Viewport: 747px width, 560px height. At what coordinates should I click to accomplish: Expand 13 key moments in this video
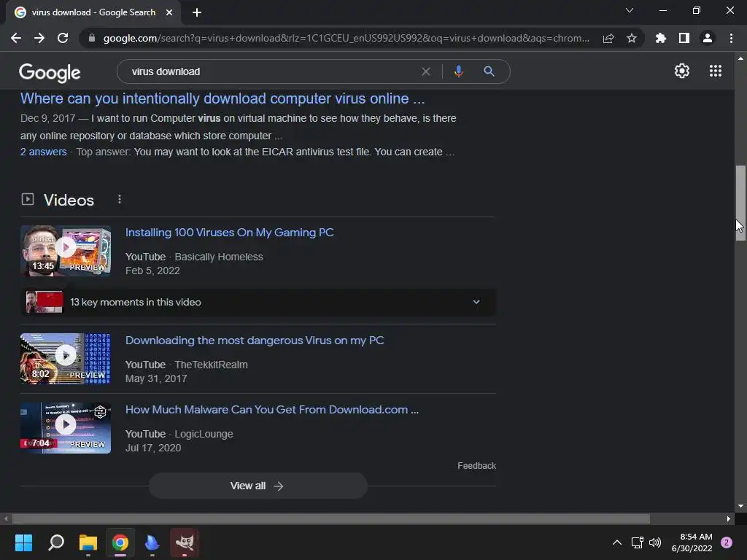tap(258, 302)
